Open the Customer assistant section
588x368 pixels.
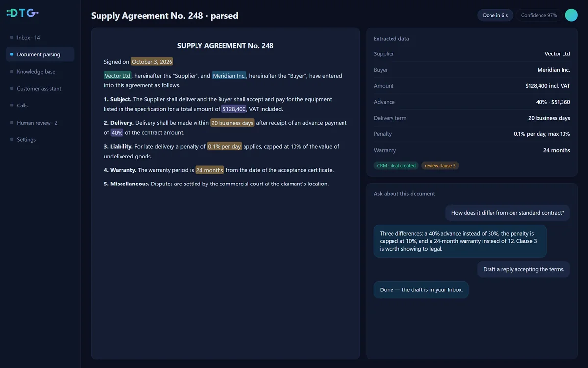point(40,89)
